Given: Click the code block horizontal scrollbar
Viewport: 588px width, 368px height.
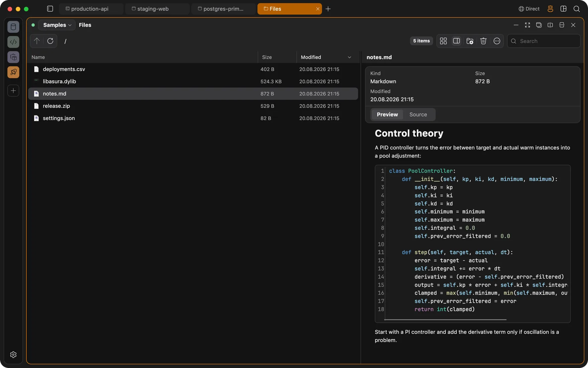Looking at the screenshot, I should pos(445,319).
